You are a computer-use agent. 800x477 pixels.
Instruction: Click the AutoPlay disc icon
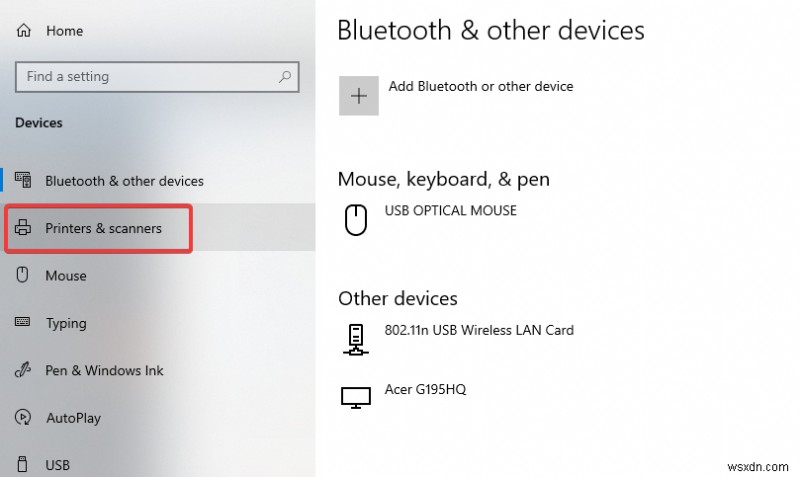(23, 418)
